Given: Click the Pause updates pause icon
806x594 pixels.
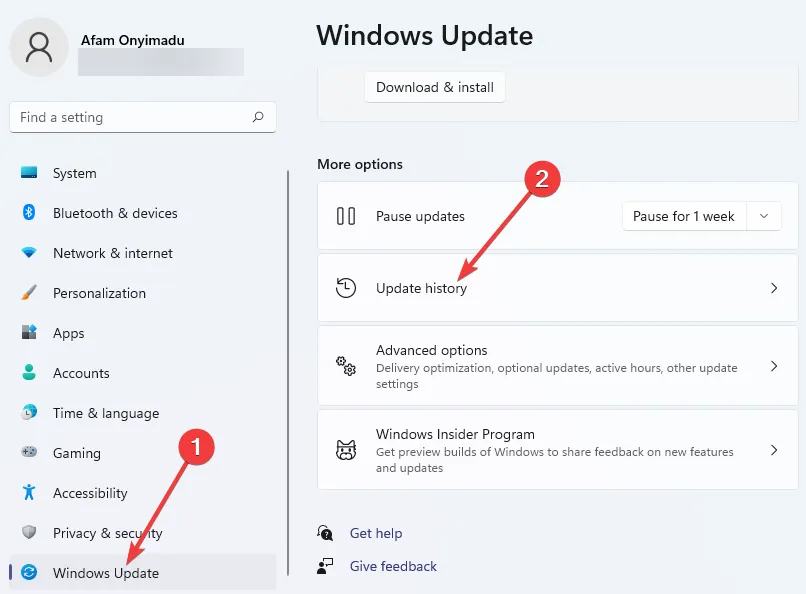Looking at the screenshot, I should 346,216.
